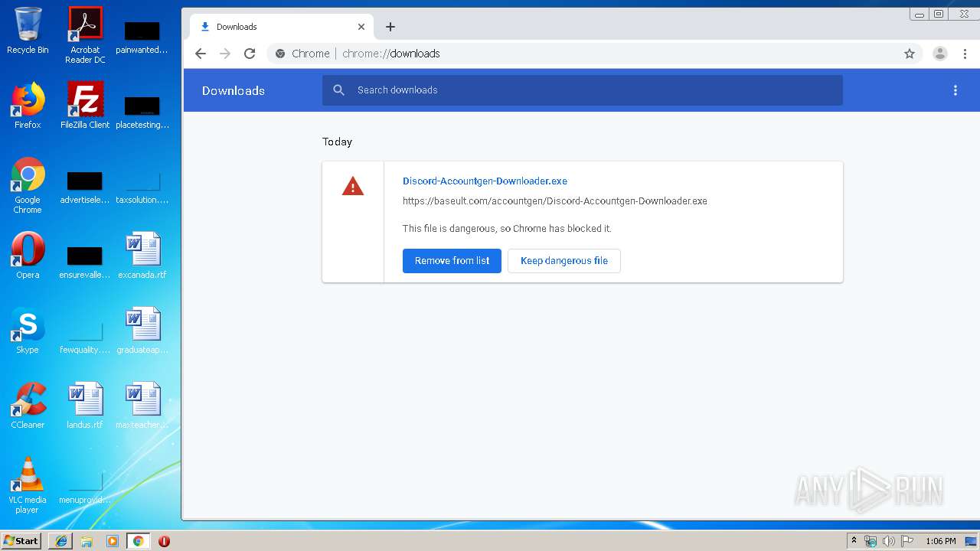Open the Downloads page more actions menu
The image size is (980, 551).
point(955,90)
